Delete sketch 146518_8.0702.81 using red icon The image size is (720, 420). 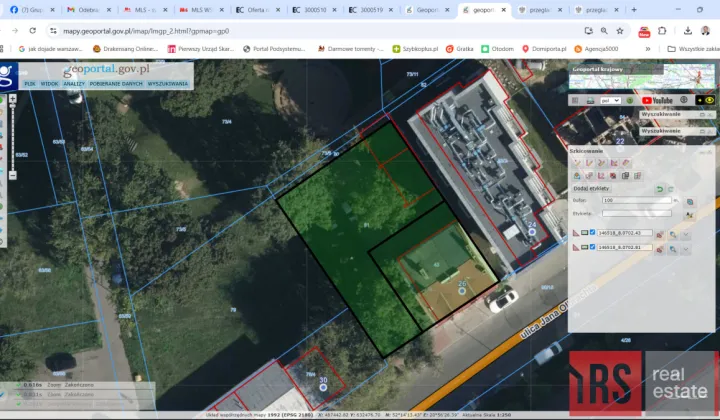coord(660,249)
